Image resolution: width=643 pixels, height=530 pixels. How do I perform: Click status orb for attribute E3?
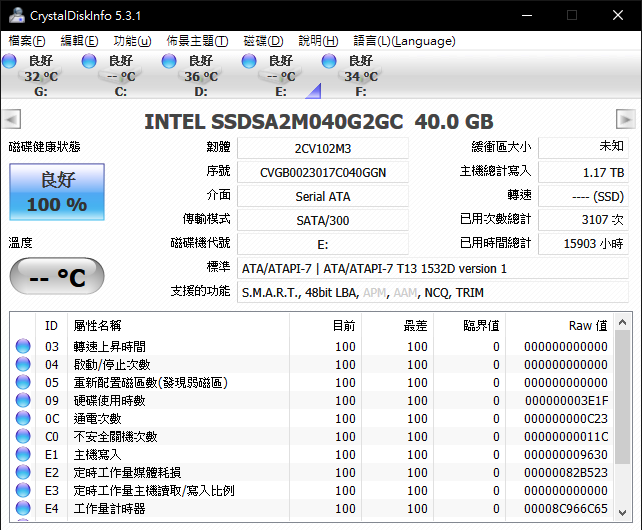(23, 491)
